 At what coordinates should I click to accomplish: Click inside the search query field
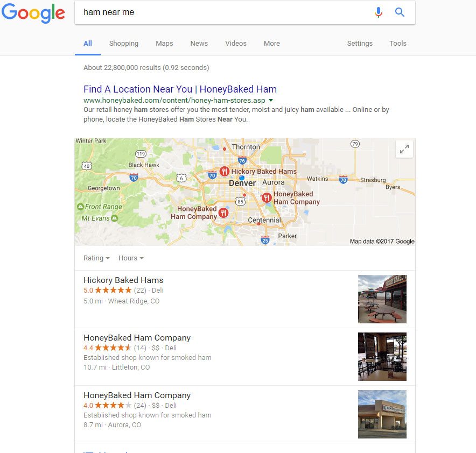tap(223, 12)
